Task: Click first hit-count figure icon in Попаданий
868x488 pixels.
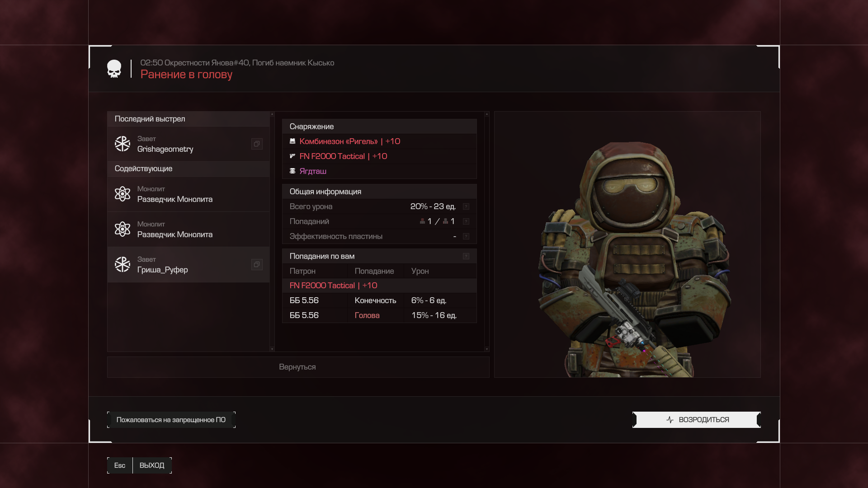Action: 422,221
